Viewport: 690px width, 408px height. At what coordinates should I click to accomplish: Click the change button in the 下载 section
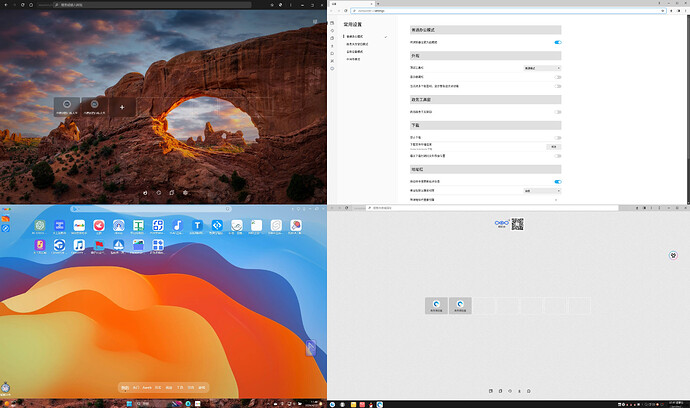(554, 147)
